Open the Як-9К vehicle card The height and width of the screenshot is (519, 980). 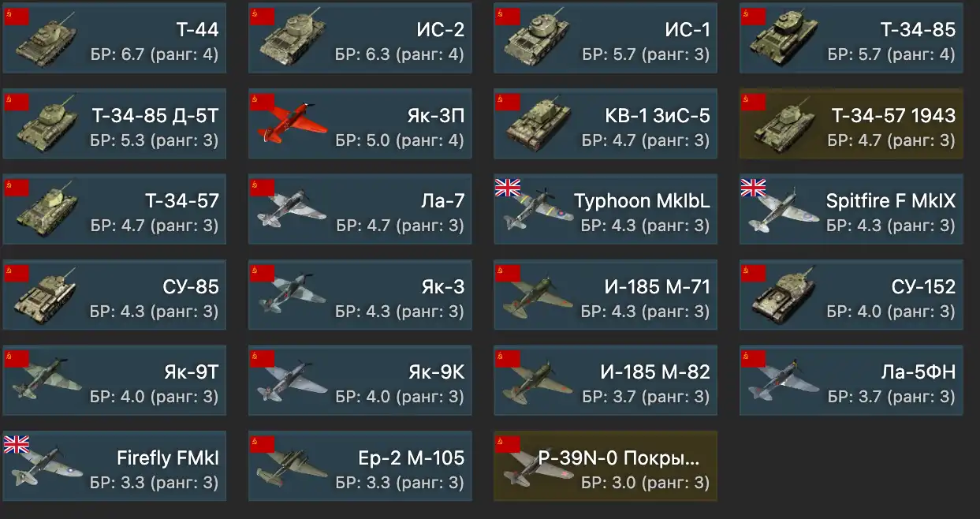[x=360, y=380]
